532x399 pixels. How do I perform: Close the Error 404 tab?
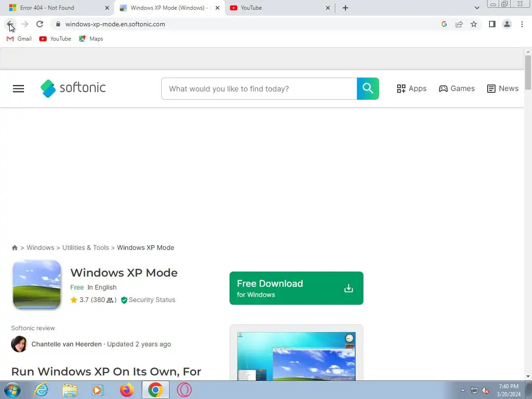coord(107,8)
